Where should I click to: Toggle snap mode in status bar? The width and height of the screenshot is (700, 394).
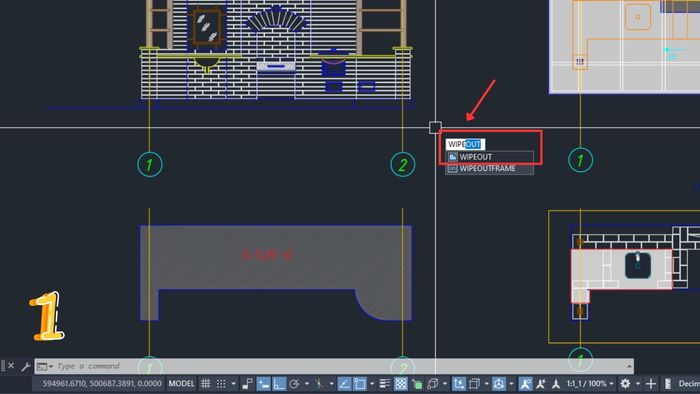pos(221,384)
